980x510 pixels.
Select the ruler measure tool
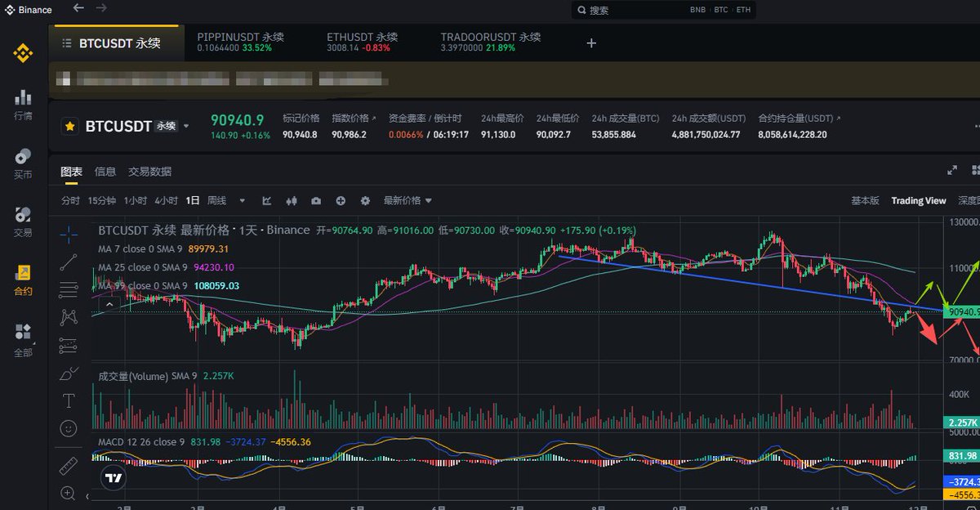click(x=69, y=467)
